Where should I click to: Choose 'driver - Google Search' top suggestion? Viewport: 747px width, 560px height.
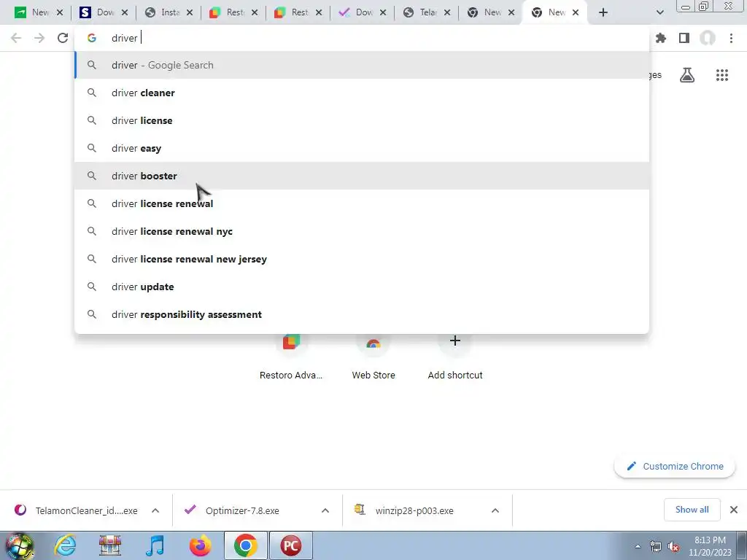pyautogui.click(x=362, y=65)
